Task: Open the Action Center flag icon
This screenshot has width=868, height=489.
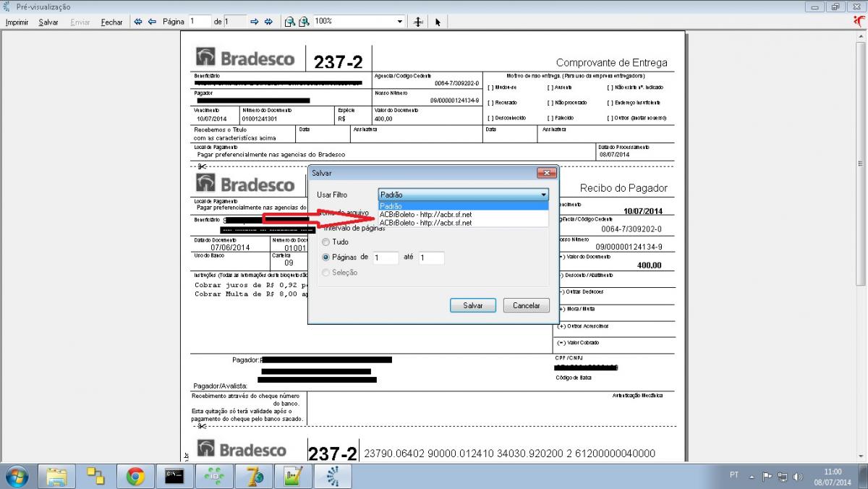Action: pos(767,476)
